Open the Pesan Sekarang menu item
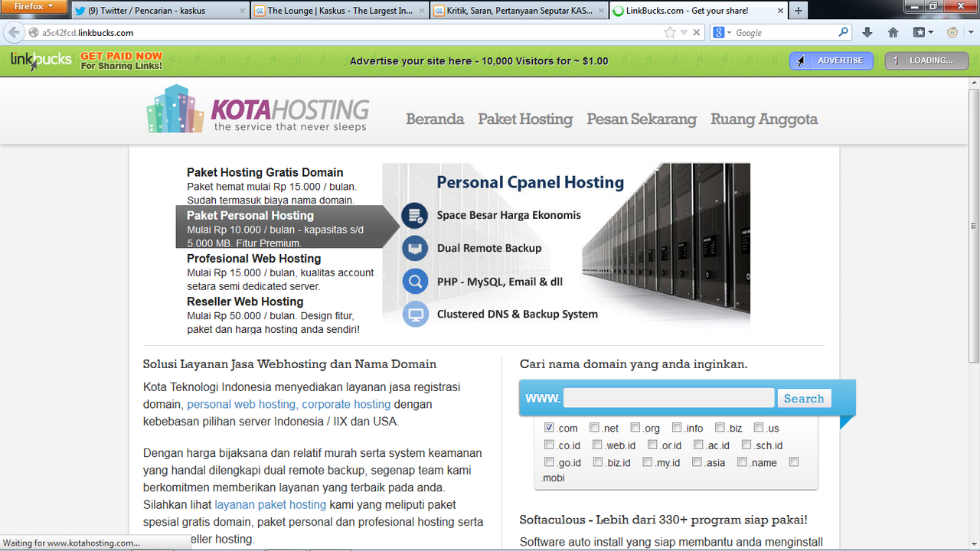The width and height of the screenshot is (980, 551). click(x=642, y=119)
